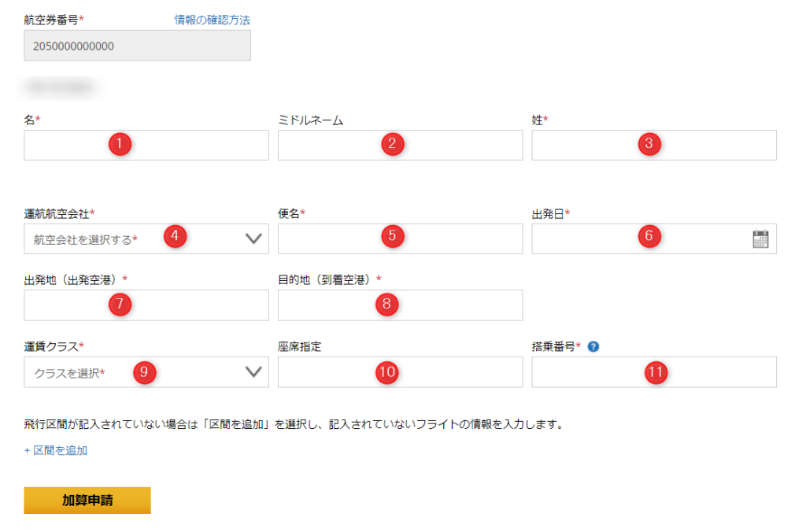Viewport: 806px width, 532px height.
Task: Click the 加算申請 button
Action: 87,501
